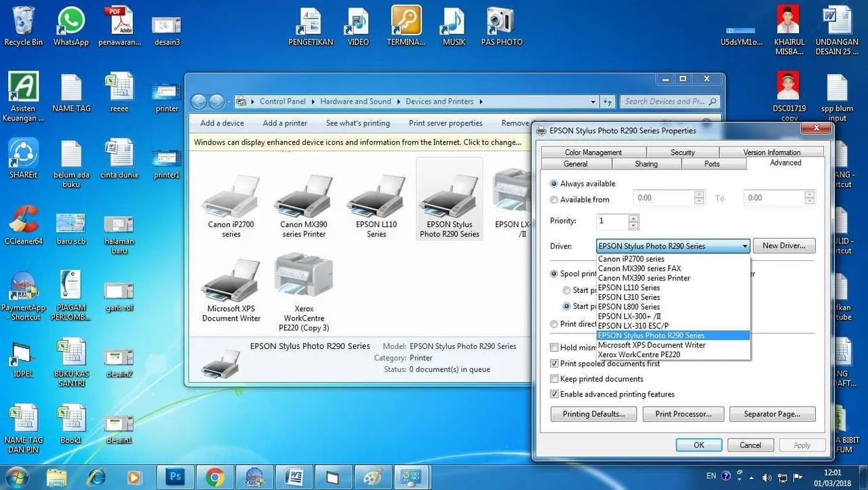Open Internet Explorer from the taskbar
Screen dimensions: 868x490
tap(96, 476)
